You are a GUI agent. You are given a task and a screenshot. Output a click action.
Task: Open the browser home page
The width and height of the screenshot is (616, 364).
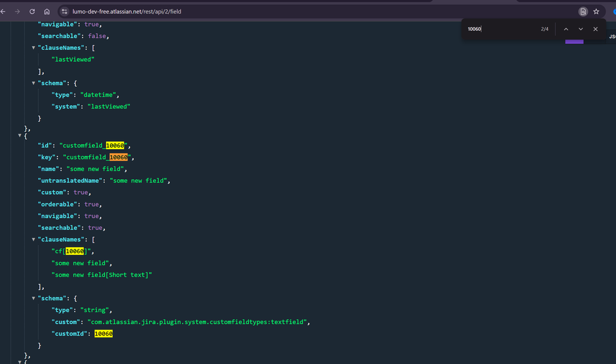47,12
